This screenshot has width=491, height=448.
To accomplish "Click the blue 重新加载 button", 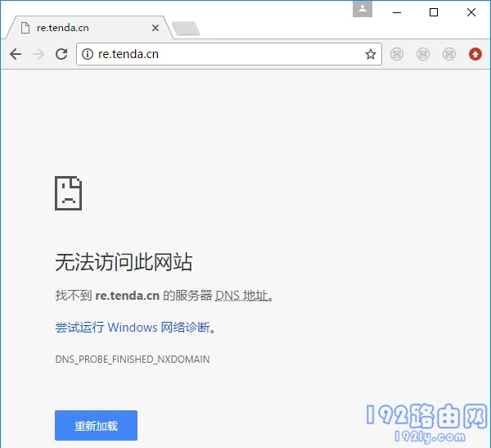I will (96, 426).
